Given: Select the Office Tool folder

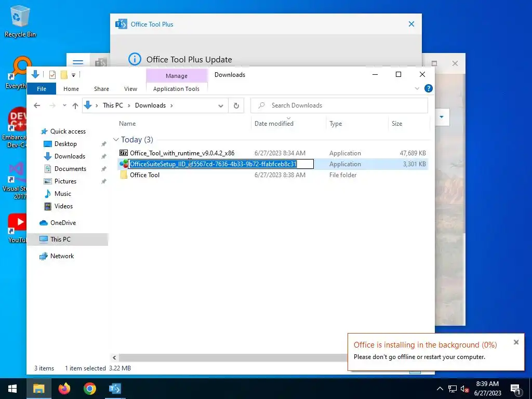Looking at the screenshot, I should coord(144,175).
